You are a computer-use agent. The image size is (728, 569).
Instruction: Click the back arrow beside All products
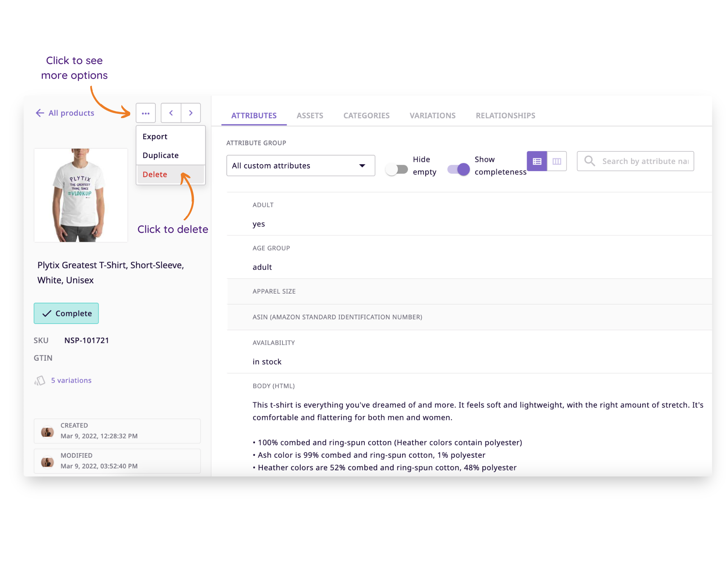(40, 113)
